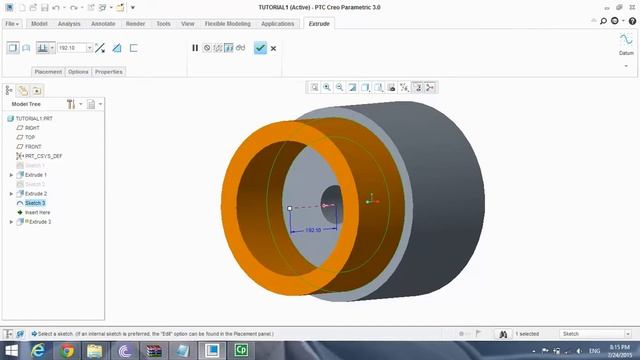The image size is (640, 360).
Task: Click the depth drag handle square
Action: (290, 208)
